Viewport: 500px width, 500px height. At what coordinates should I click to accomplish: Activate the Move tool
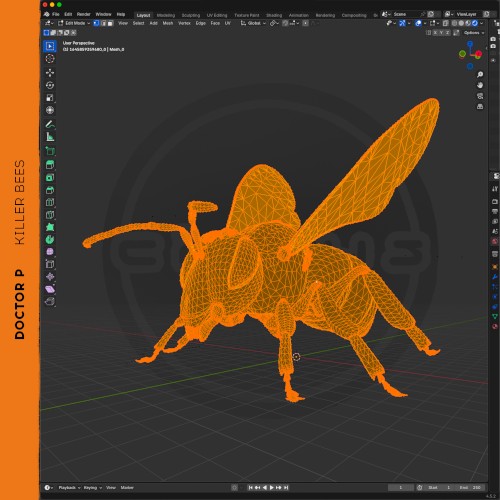pos(50,73)
